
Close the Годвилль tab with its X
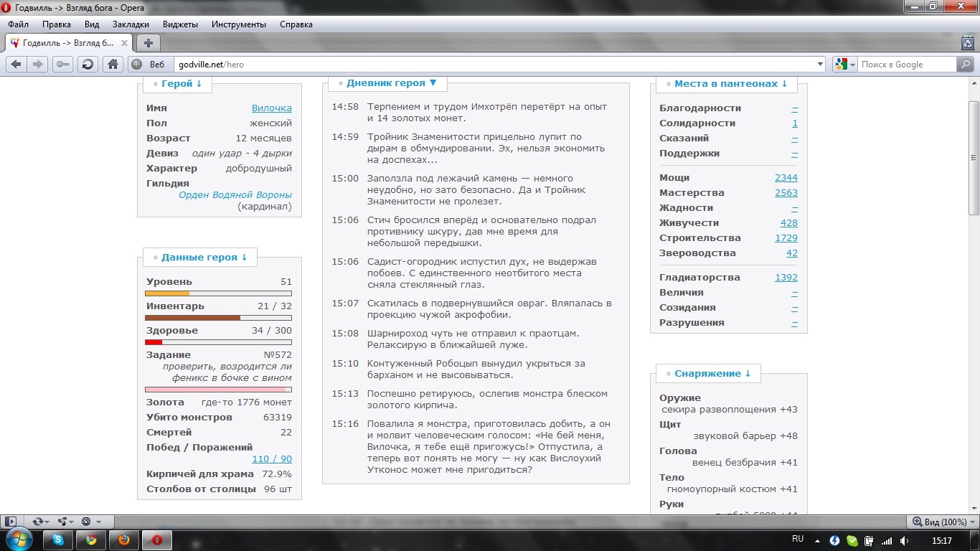point(124,43)
